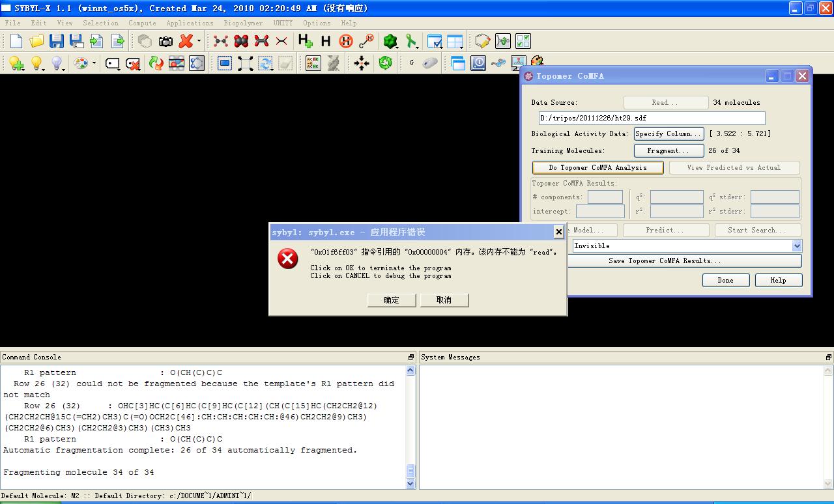The height and width of the screenshot is (504, 834).
Task: Add hydrogens with the H plus icon
Action: (x=305, y=41)
